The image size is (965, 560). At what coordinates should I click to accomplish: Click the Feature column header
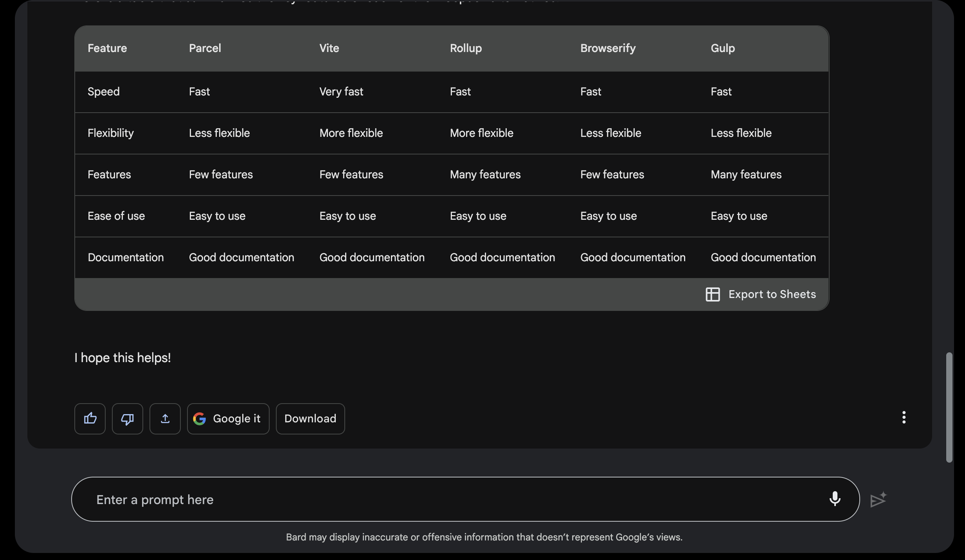click(107, 48)
